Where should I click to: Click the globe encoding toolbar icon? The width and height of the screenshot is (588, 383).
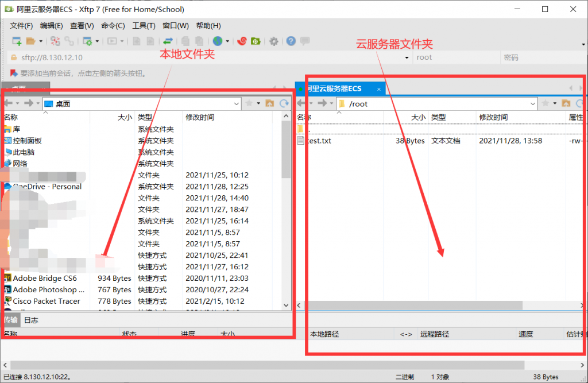coord(218,41)
